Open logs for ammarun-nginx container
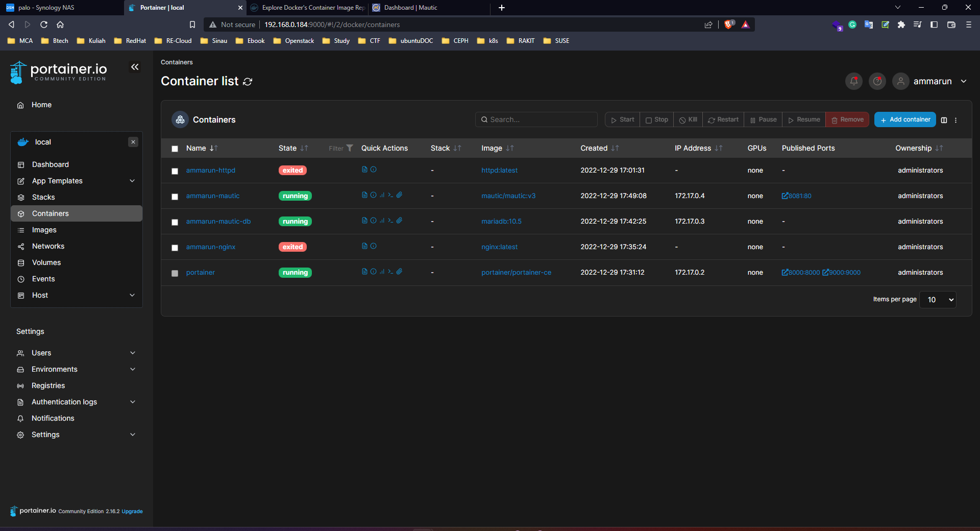 [364, 246]
